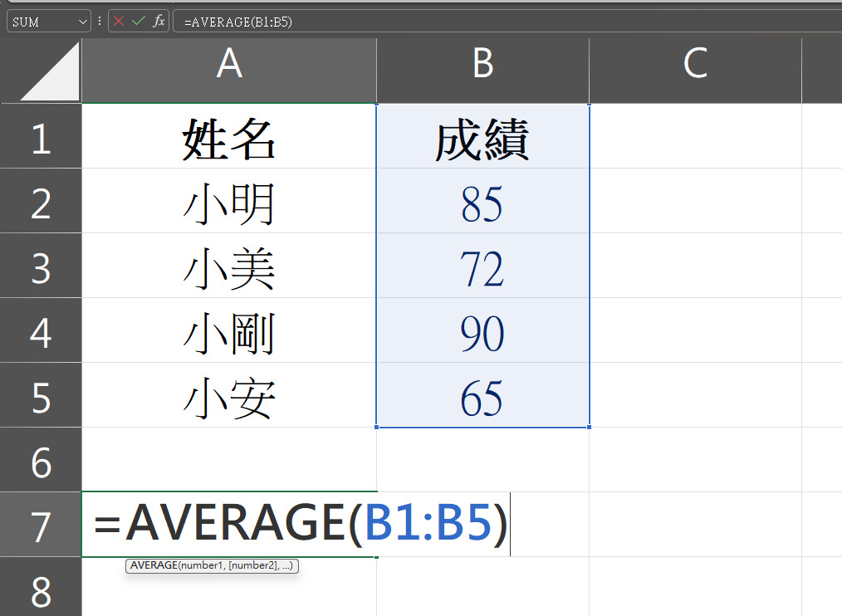Screen dimensions: 842x616
Task: Click empty cell C3
Action: [x=695, y=266]
